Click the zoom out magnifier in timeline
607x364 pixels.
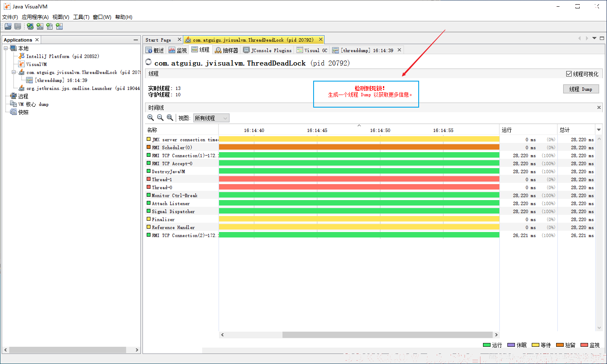(x=160, y=118)
